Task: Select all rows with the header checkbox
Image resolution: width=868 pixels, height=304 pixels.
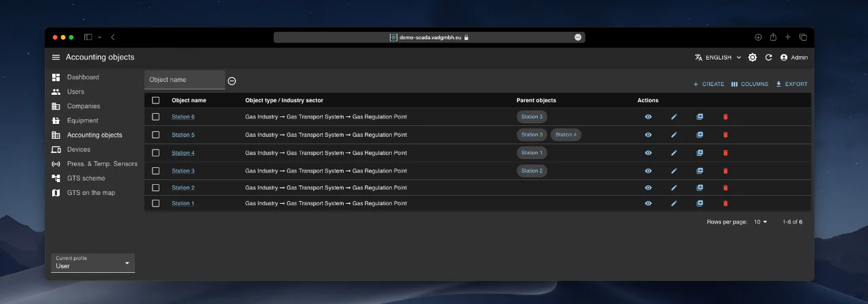Action: point(156,100)
